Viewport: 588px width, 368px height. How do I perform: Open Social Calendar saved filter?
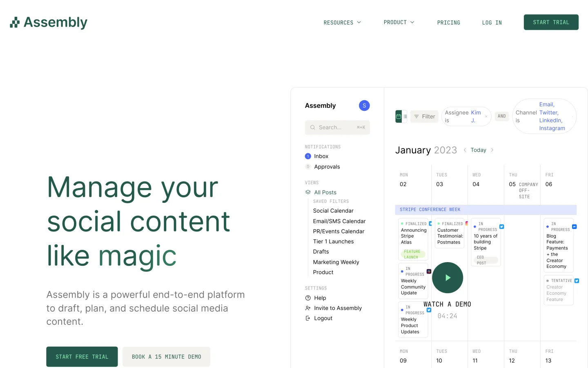click(x=333, y=211)
